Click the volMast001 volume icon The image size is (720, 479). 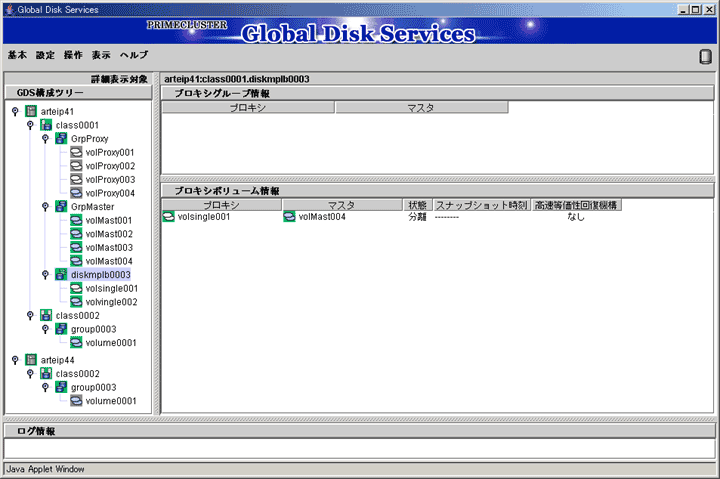pos(76,220)
